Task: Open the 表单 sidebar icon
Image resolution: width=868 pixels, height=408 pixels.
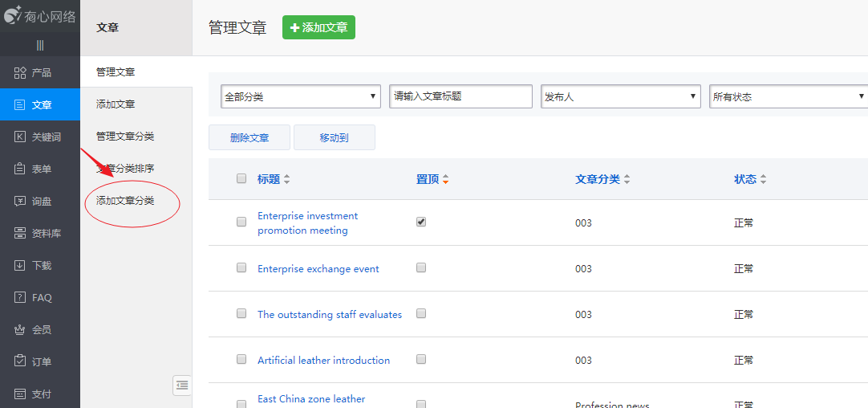Action: tap(20, 169)
